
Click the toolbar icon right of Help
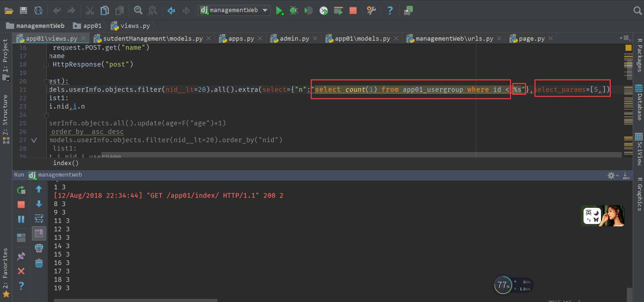409,11
